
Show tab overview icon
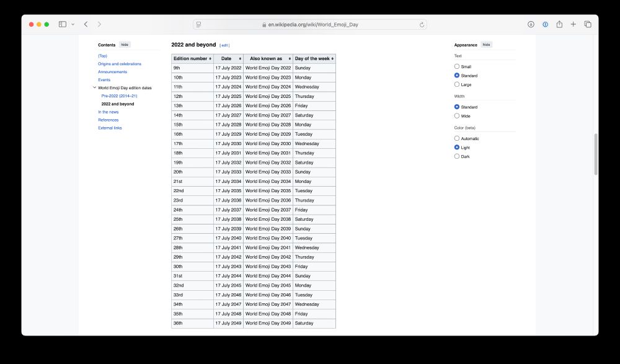click(588, 24)
